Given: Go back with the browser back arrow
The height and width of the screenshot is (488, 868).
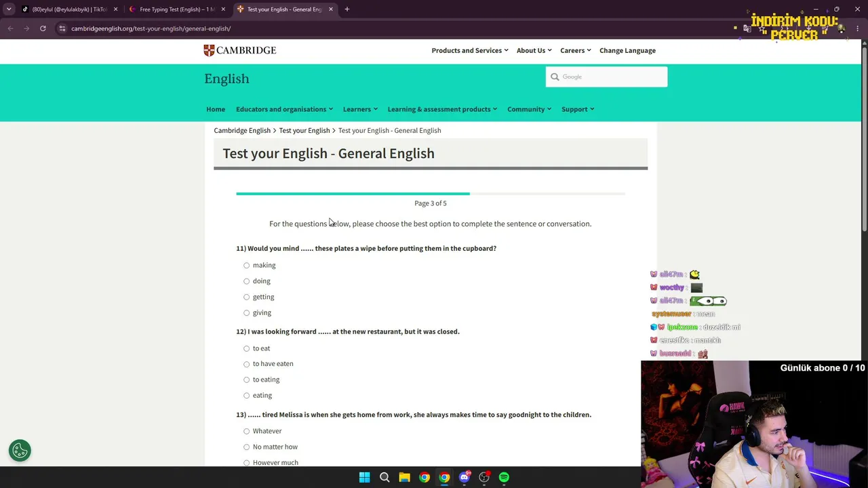Looking at the screenshot, I should coord(10,28).
